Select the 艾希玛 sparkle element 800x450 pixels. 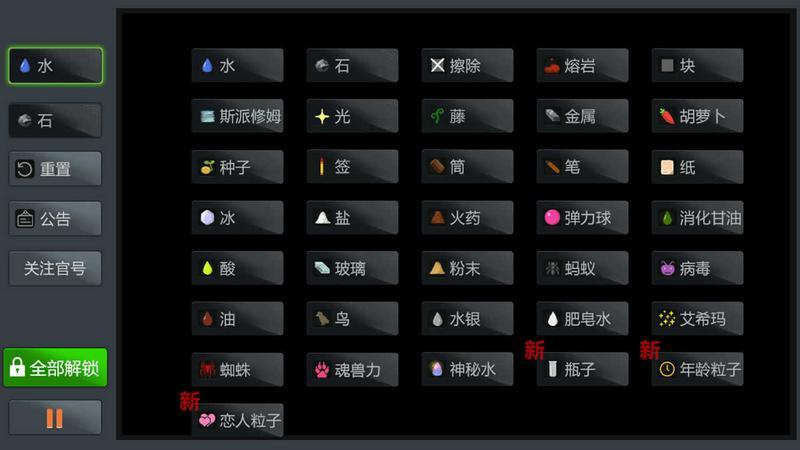pyautogui.click(x=697, y=318)
